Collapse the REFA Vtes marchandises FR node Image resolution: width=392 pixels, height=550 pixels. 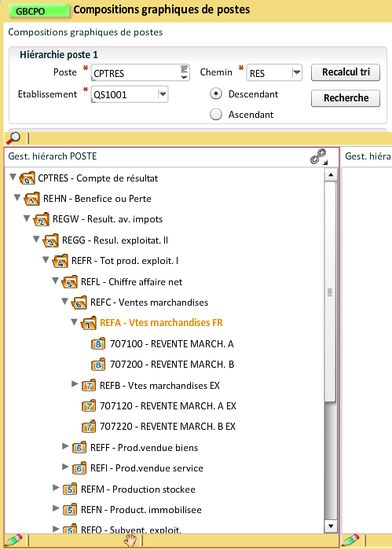click(74, 321)
